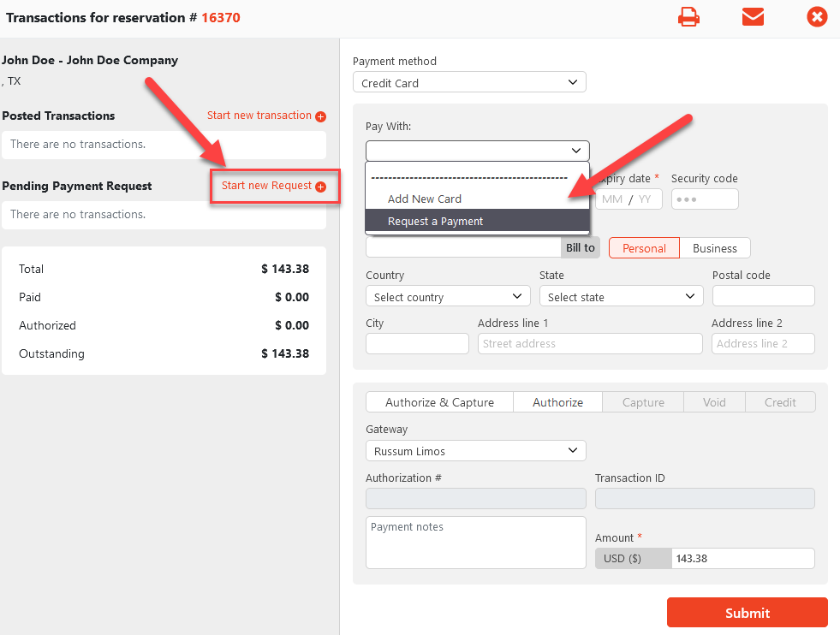This screenshot has height=635, width=840.
Task: Select the Authorize & Capture tab
Action: (439, 402)
